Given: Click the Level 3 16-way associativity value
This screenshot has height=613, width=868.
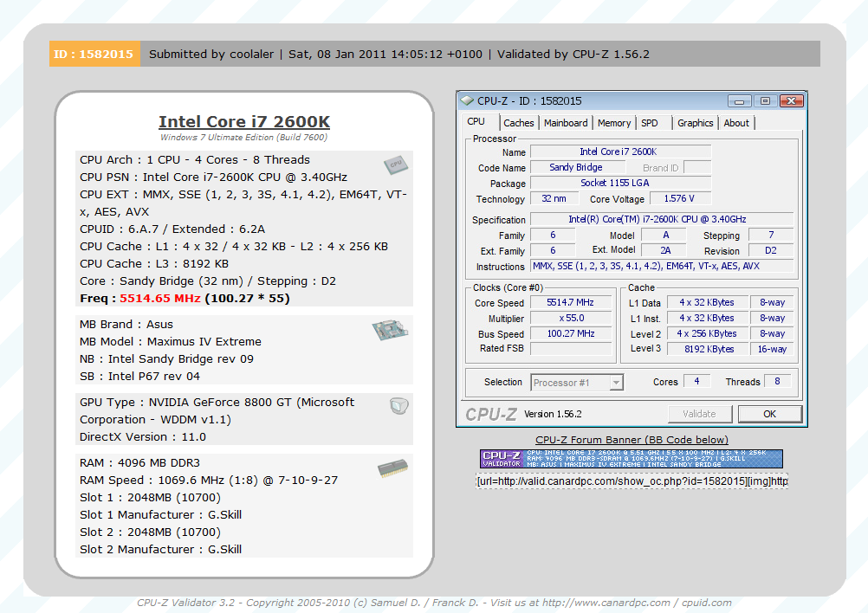Looking at the screenshot, I should (x=772, y=349).
